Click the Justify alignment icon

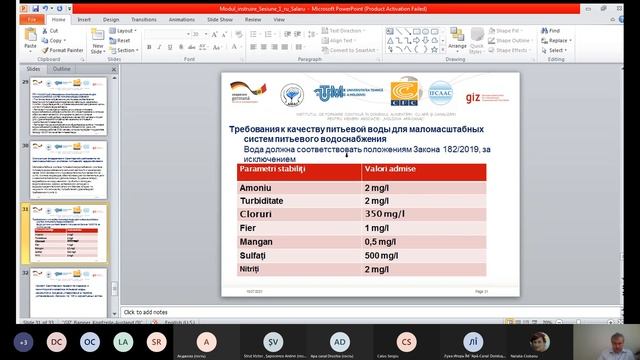coord(284,47)
